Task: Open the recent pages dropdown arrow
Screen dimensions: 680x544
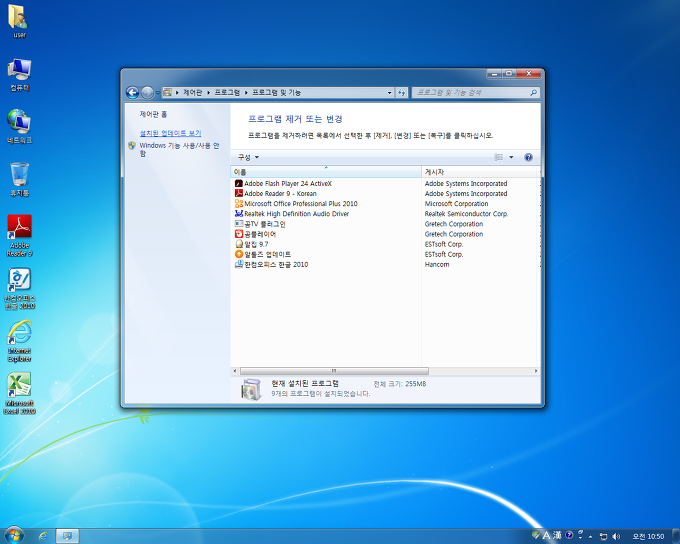Action: 158,92
